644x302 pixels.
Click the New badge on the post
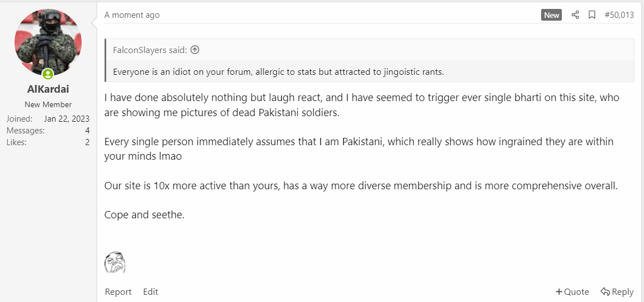click(x=551, y=15)
